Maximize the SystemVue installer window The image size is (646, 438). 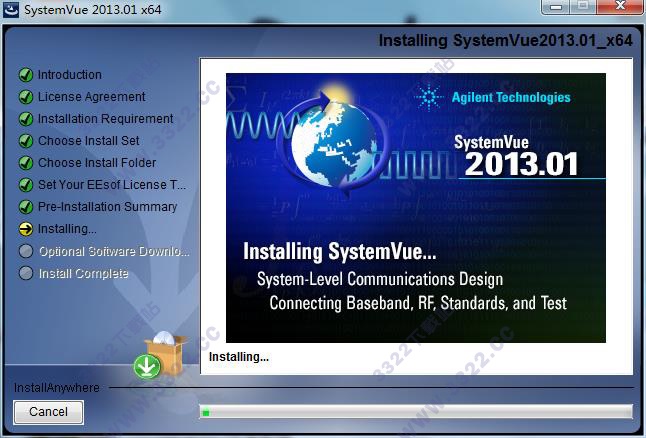[583, 7]
